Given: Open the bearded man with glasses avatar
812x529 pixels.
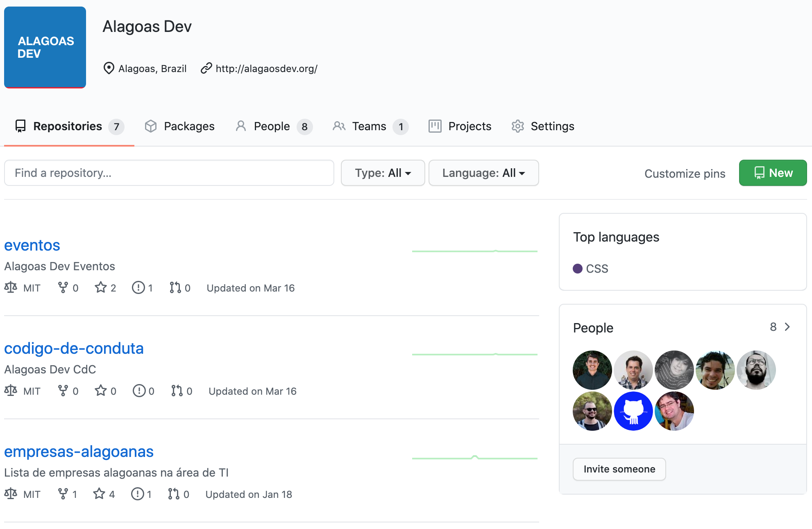Looking at the screenshot, I should 756,370.
